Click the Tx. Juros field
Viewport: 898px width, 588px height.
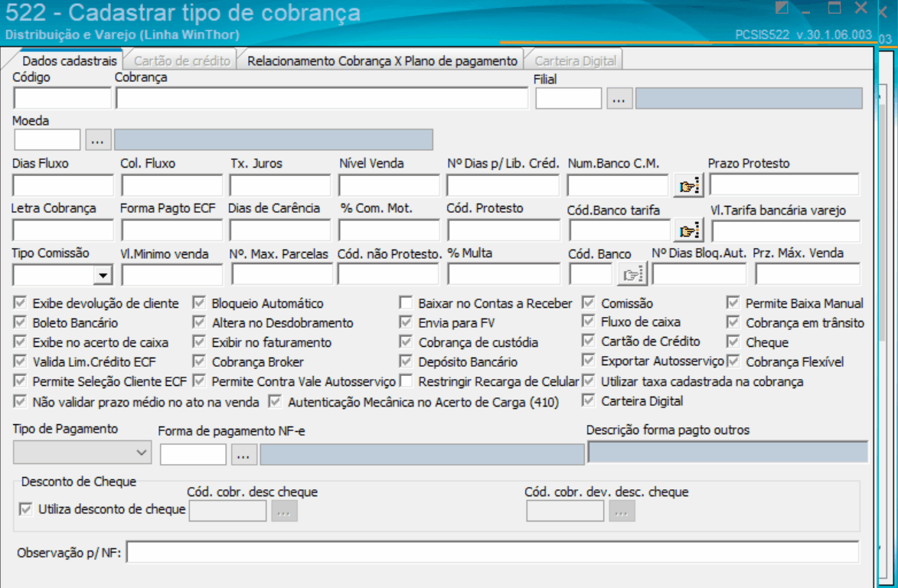pyautogui.click(x=280, y=186)
